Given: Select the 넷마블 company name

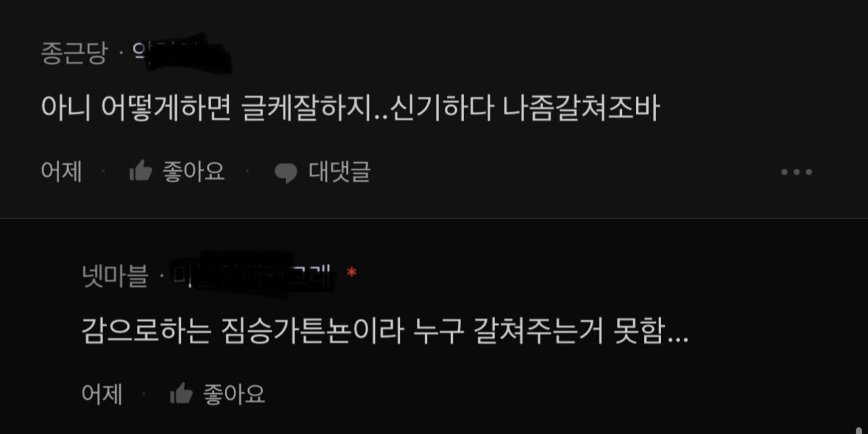Looking at the screenshot, I should [115, 275].
